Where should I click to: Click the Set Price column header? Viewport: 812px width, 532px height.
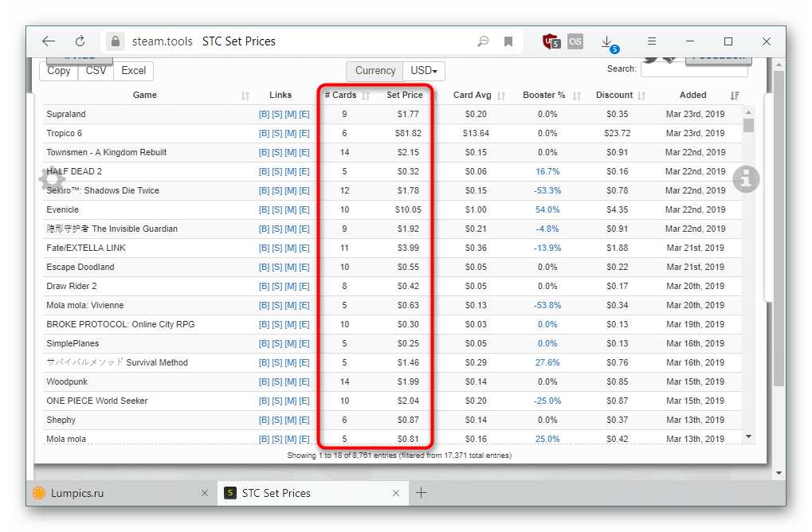click(x=405, y=96)
